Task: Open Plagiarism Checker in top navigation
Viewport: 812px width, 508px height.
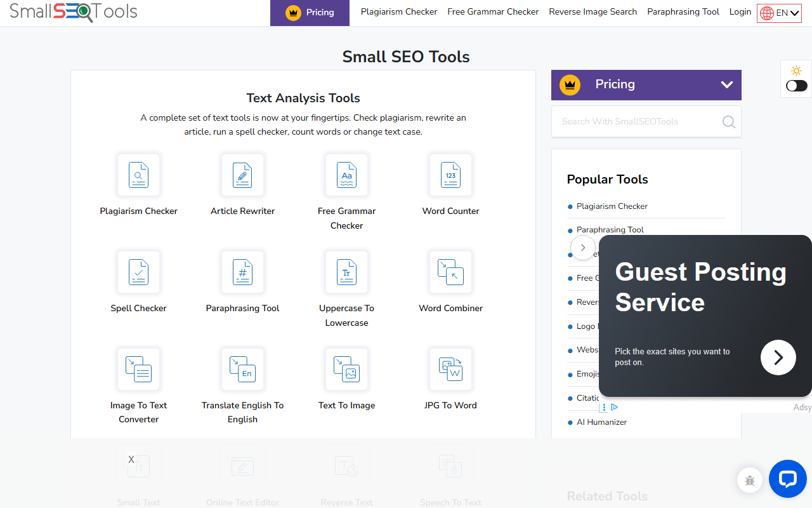Action: point(399,11)
